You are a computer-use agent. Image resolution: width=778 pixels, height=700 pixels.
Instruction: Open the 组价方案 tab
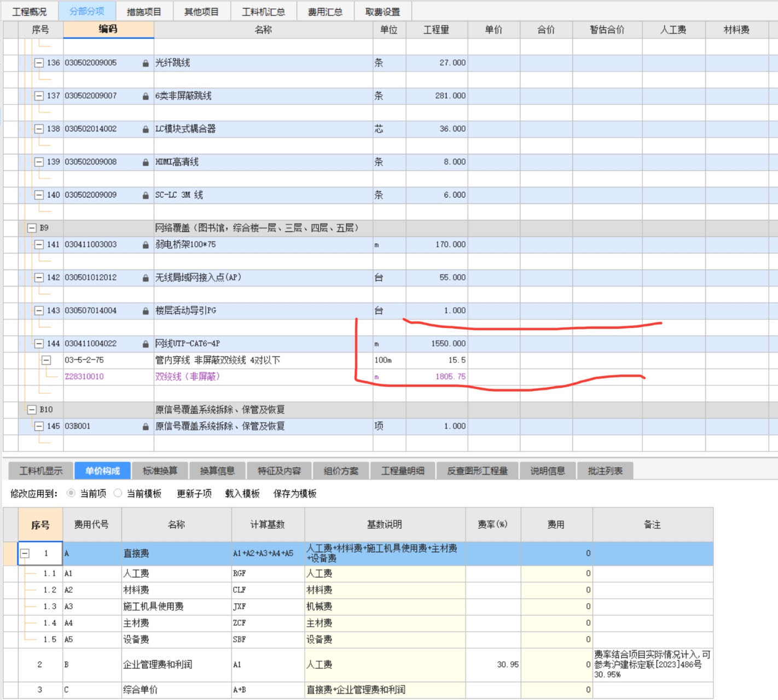(341, 471)
